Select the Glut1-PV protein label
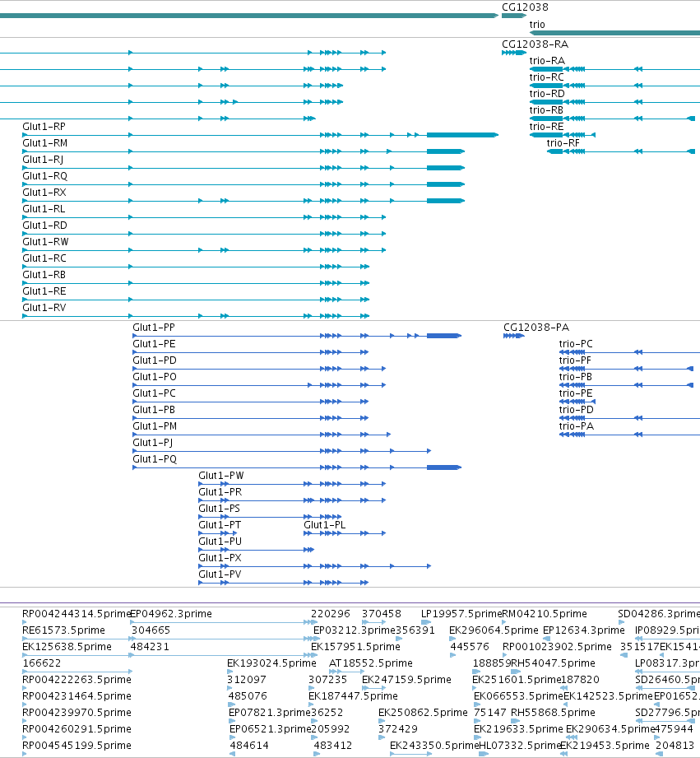 (220, 574)
